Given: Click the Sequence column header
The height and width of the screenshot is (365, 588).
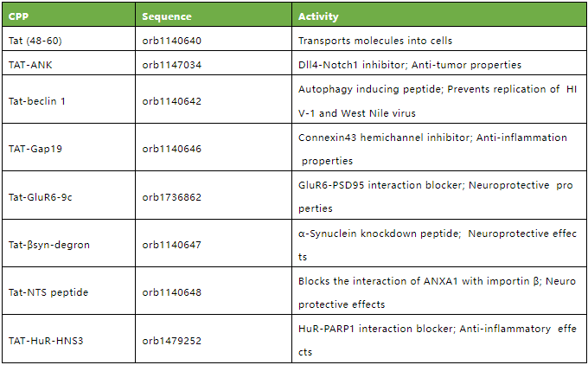Looking at the screenshot, I should 167,16.
